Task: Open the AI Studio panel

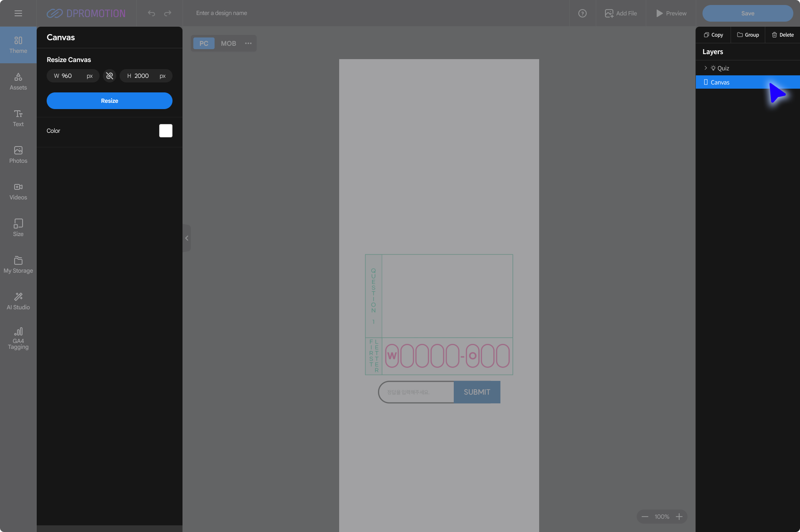Action: (x=18, y=301)
